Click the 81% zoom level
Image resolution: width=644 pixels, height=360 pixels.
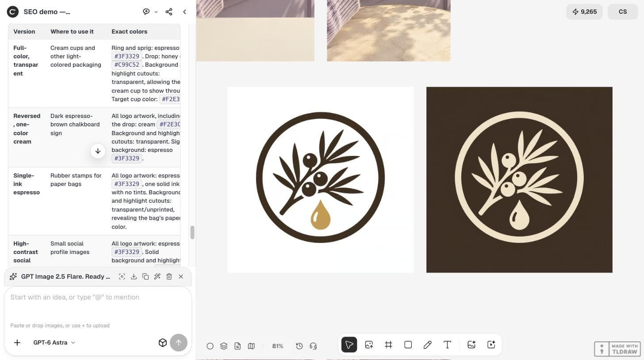(278, 346)
